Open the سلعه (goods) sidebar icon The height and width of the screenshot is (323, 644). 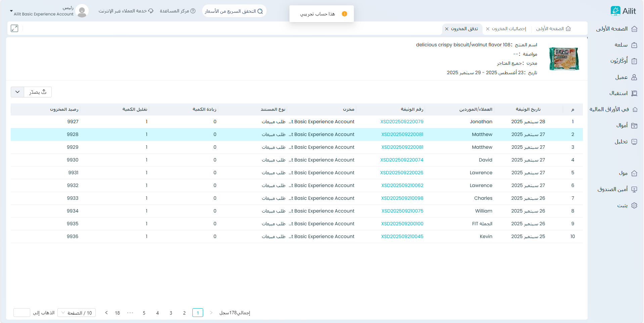634,45
